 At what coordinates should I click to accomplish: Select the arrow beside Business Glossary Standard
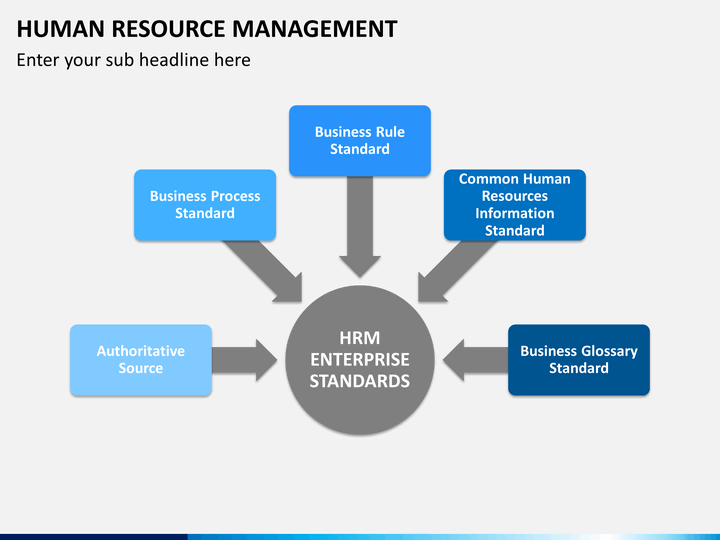(x=475, y=360)
